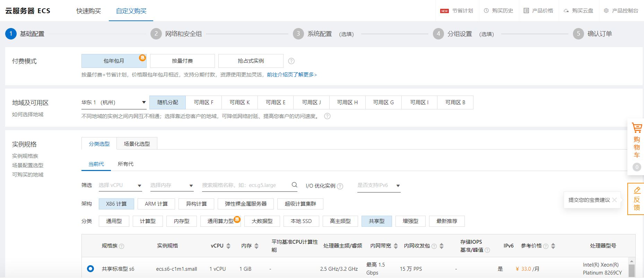Open the 选择内存 filter dropdown
The width and height of the screenshot is (644, 278).
click(172, 185)
